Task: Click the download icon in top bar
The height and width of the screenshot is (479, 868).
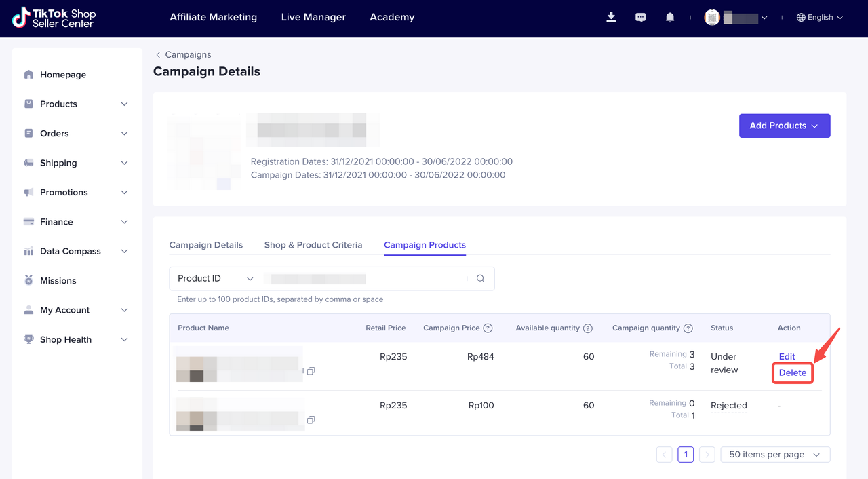Action: pos(611,18)
